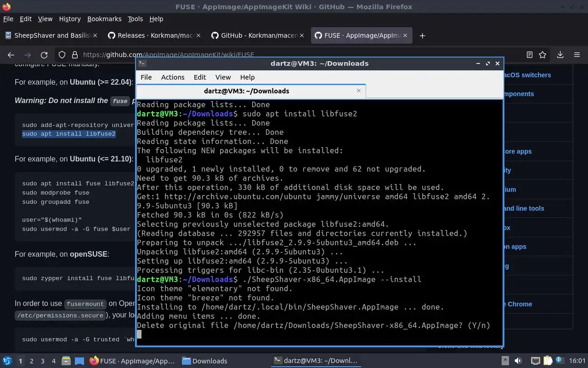Switch to virtual desktop 4
Screen dimensions: 588x368
tap(54, 361)
